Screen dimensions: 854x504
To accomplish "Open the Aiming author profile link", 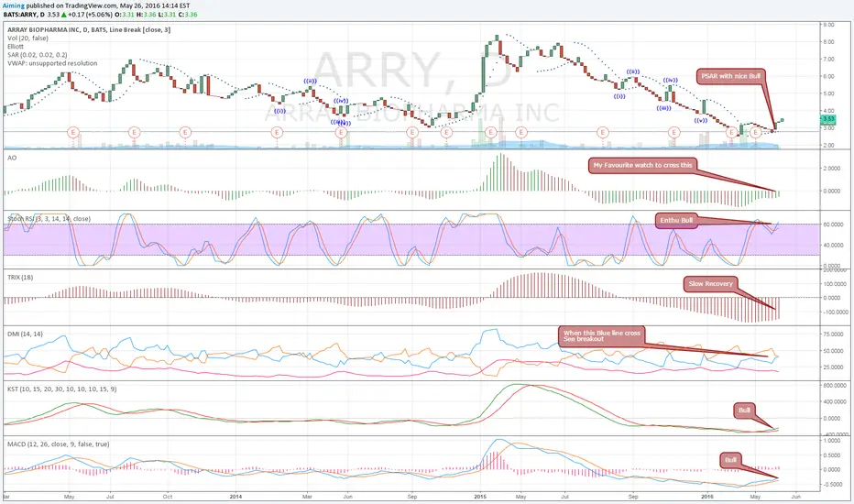I will point(14,5).
